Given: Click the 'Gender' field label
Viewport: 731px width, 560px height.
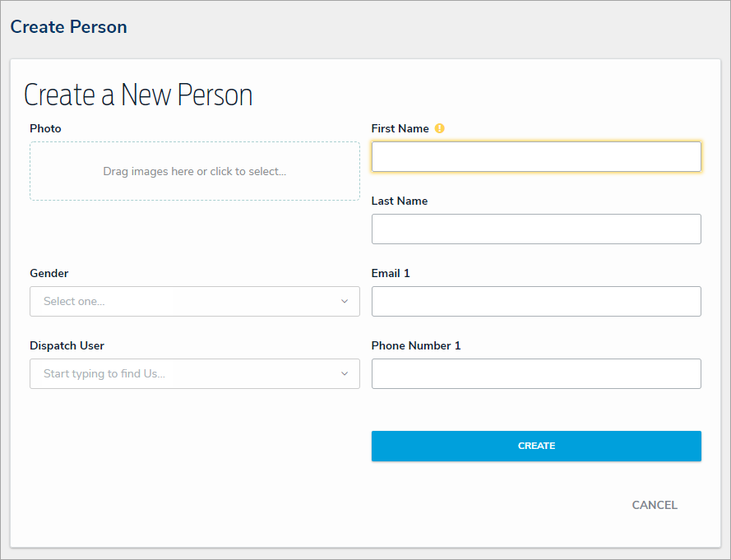Looking at the screenshot, I should (x=49, y=273).
